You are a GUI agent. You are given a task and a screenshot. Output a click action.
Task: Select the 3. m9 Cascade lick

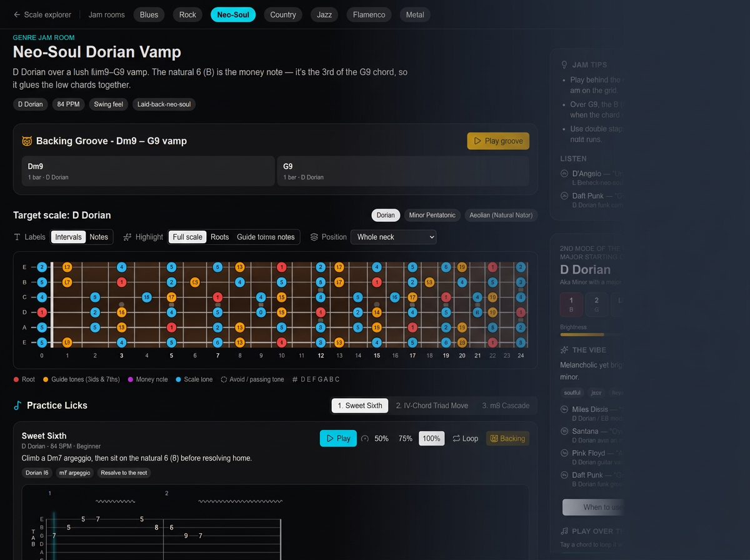[x=506, y=406]
